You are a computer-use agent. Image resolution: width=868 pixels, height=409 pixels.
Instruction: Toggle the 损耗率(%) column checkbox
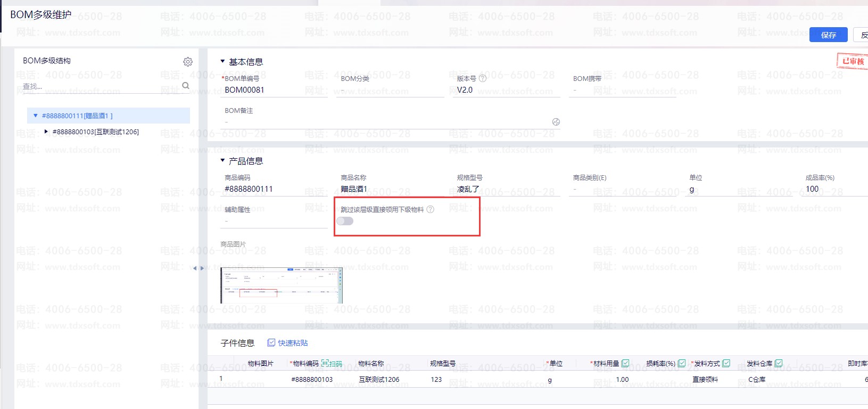pos(682,363)
